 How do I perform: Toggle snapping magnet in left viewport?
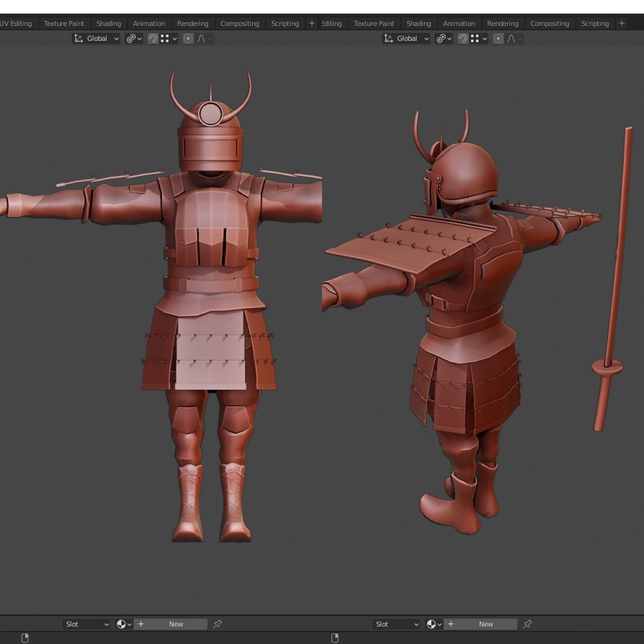[x=153, y=38]
